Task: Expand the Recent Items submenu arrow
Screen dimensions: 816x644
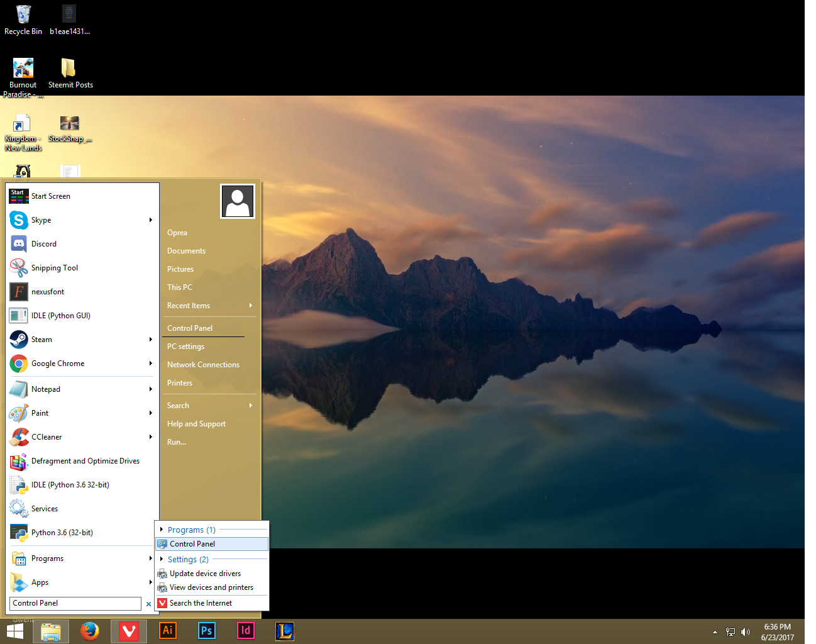Action: point(251,306)
